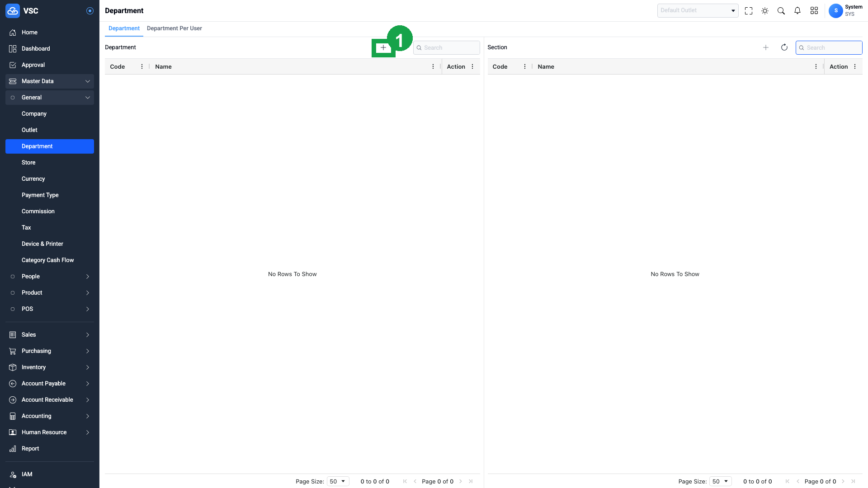
Task: Switch to the Department tab
Action: pos(124,28)
